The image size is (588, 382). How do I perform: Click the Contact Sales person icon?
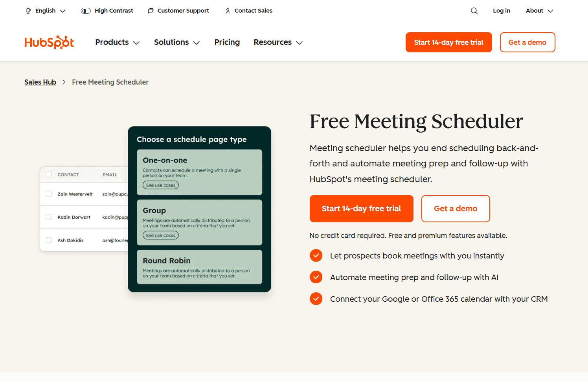click(x=228, y=11)
